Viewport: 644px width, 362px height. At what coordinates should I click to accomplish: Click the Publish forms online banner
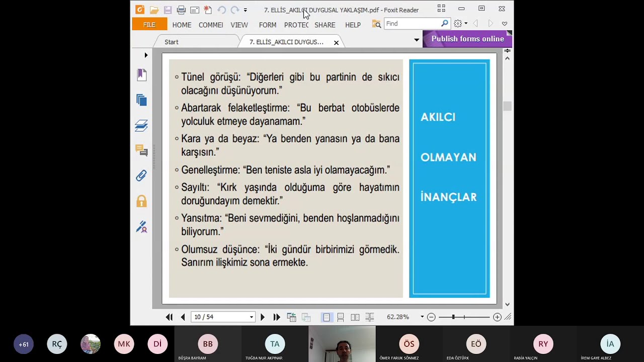pos(467,39)
